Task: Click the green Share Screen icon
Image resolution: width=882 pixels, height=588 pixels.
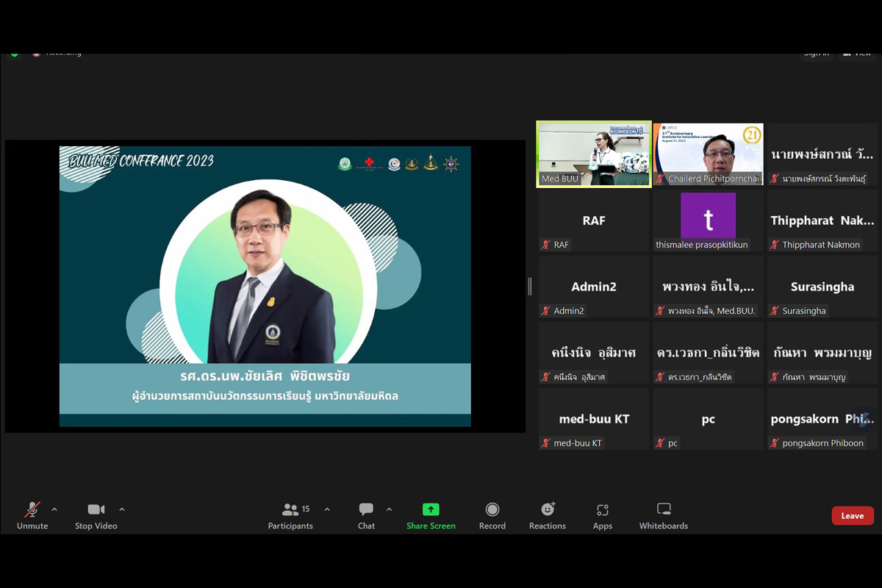Action: (x=431, y=509)
